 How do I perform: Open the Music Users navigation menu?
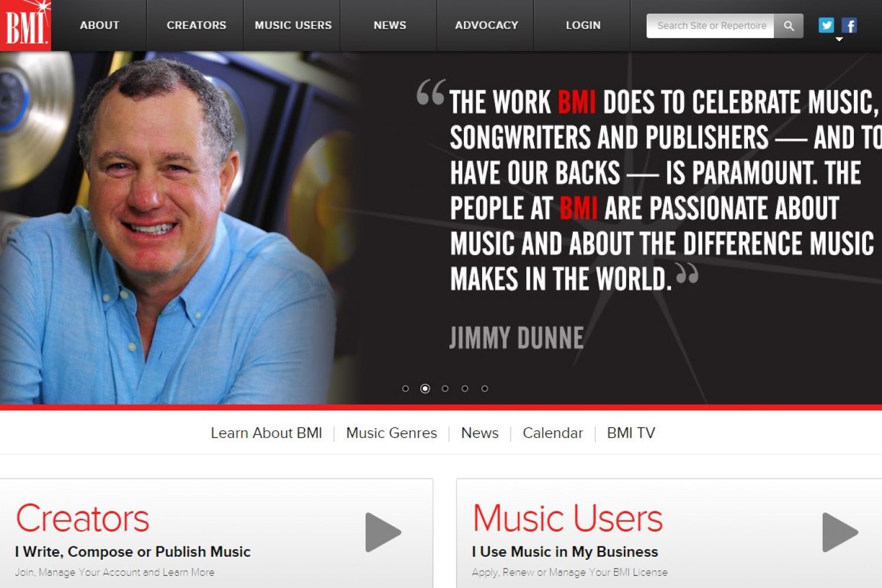coord(293,25)
